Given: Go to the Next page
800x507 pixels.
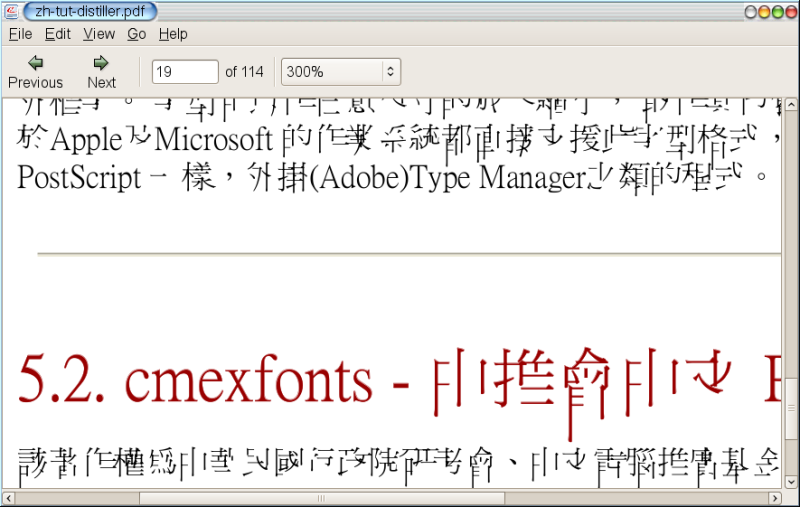Looking at the screenshot, I should pos(101,72).
